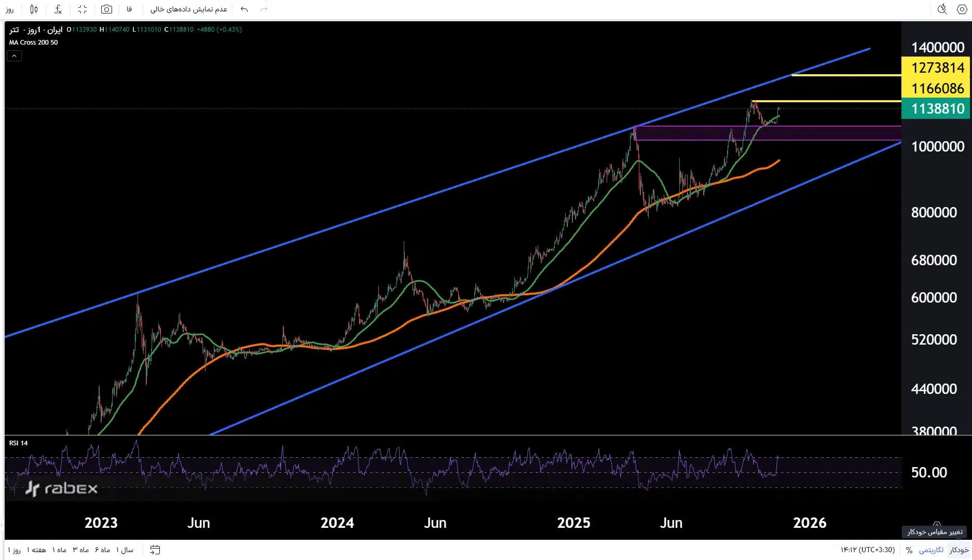Toggle the percent (%) scale mode
This screenshot has width=972, height=560.
click(x=909, y=550)
